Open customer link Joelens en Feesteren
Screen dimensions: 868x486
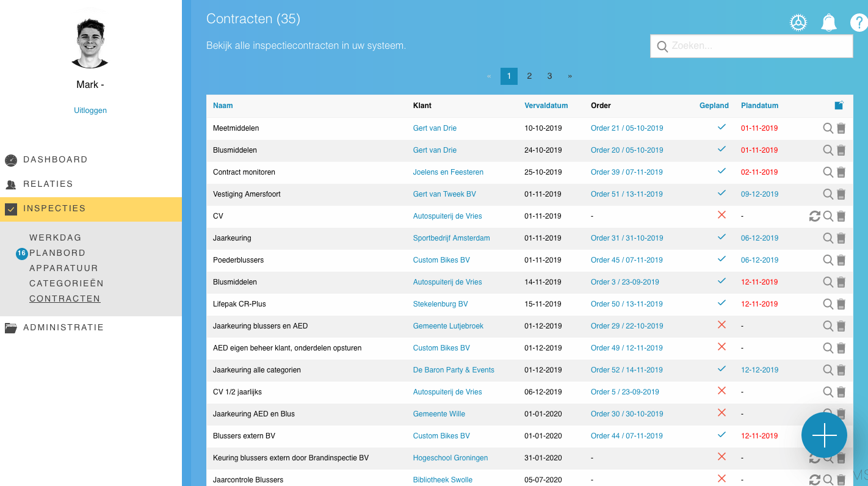point(448,172)
